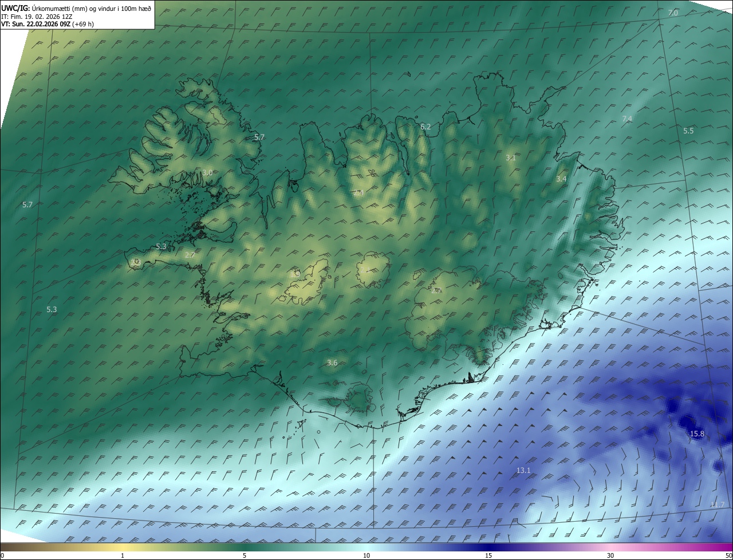Click the "VT: Sun. 22.02.2026 09Z (+69 h)" line
733x560 pixels.
pos(48,24)
